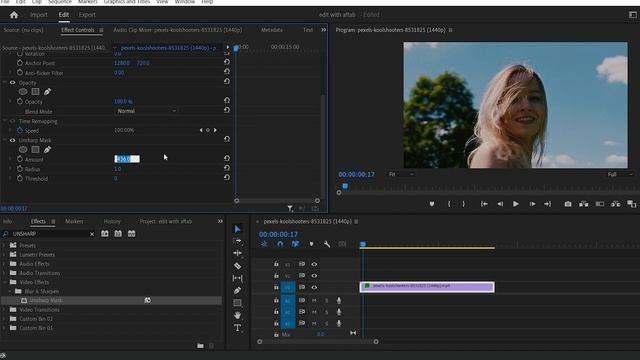Screen dimensions: 640x360
Task: Select the Razor tool
Action: click(237, 266)
